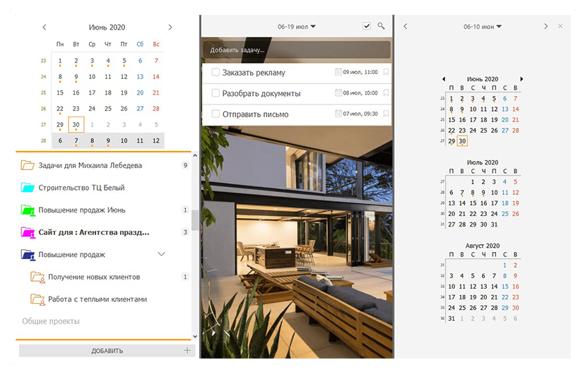This screenshot has height=377, width=588.
Task: Click calendar icon next to 08 июл, 10:00
Action: tap(339, 92)
